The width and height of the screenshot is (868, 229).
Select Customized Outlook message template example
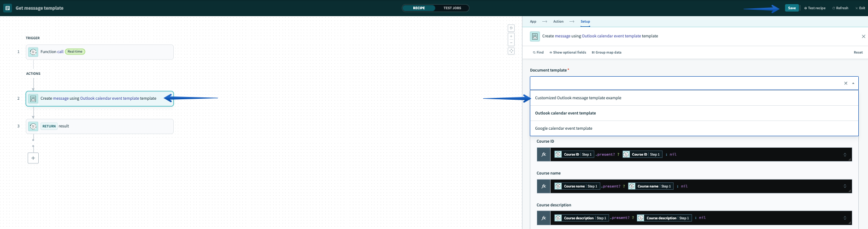[x=694, y=98]
